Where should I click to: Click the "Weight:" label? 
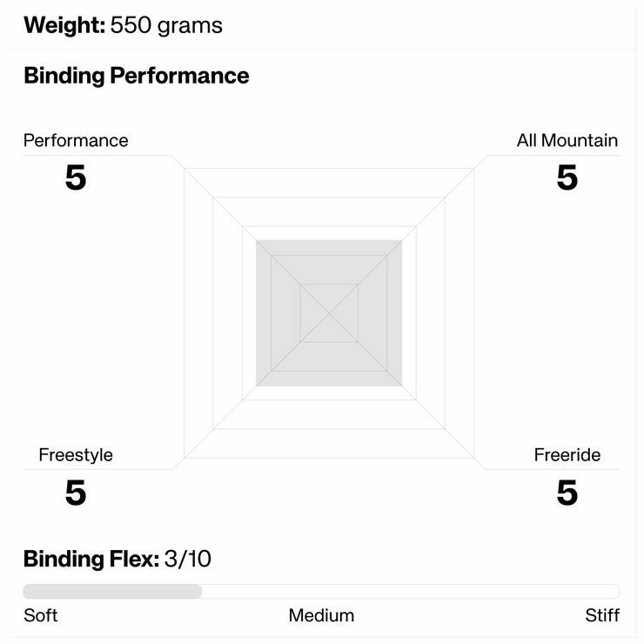pos(64,25)
